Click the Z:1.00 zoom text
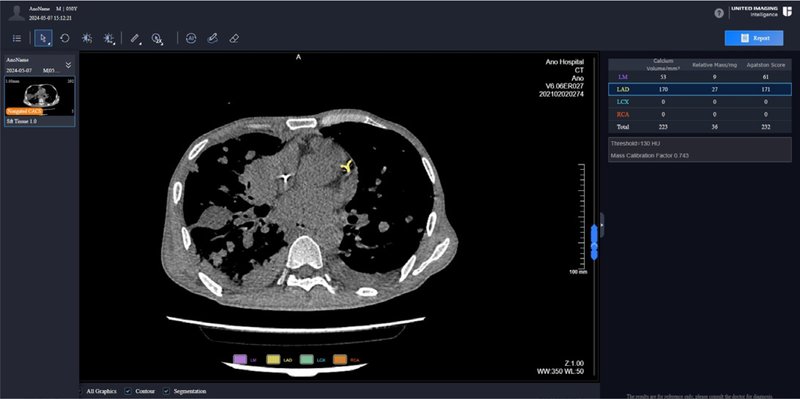The image size is (800, 399). 574,363
